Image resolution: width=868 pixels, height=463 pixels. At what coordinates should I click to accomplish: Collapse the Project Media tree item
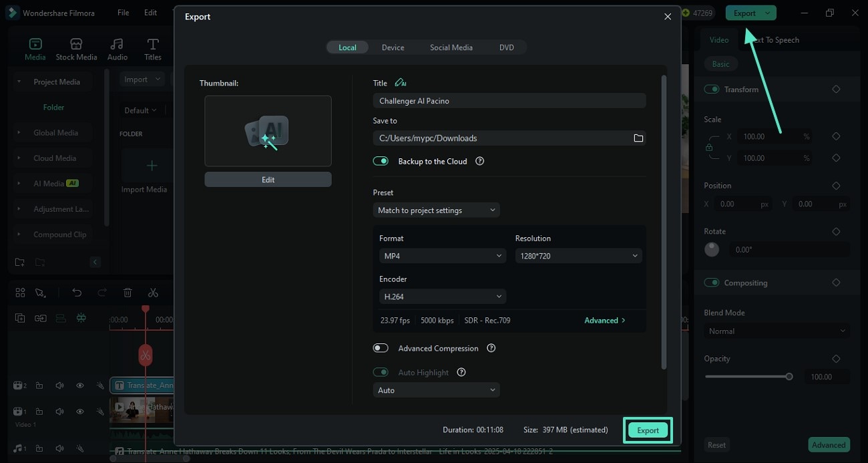click(19, 82)
